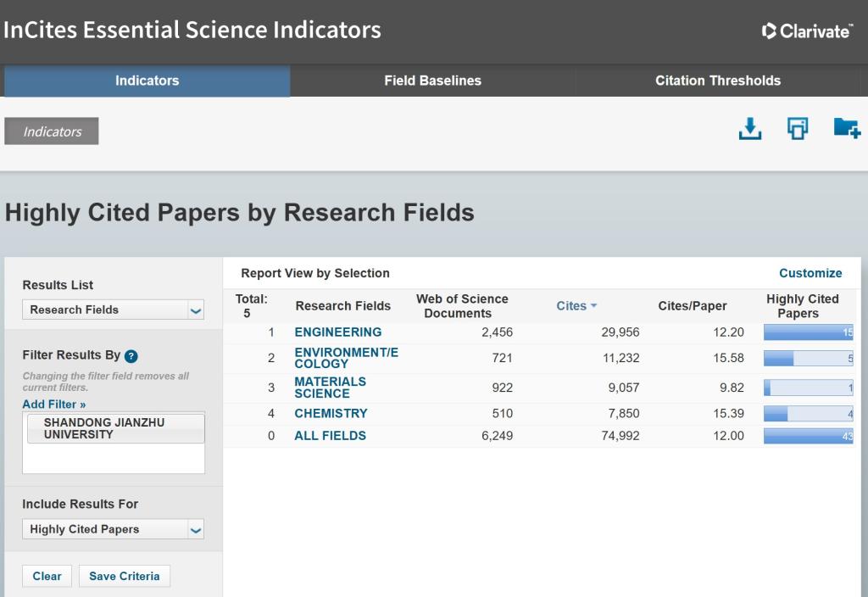Click the Clarivate logo

807,31
